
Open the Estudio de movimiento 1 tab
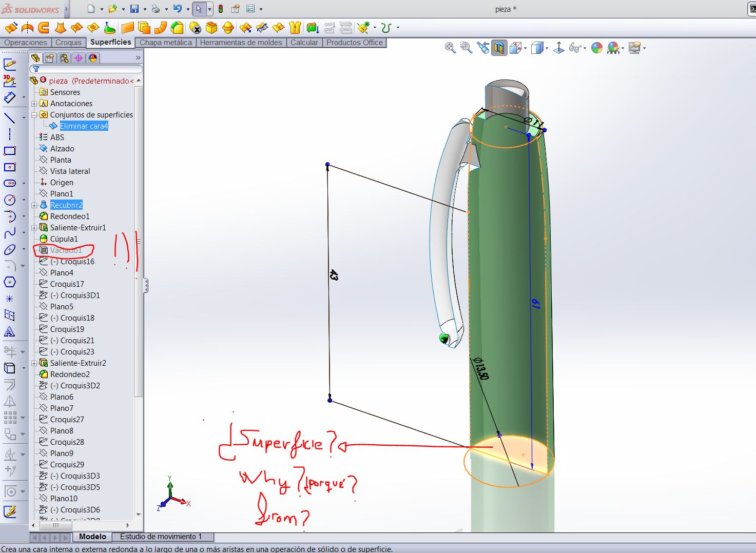coord(161,537)
